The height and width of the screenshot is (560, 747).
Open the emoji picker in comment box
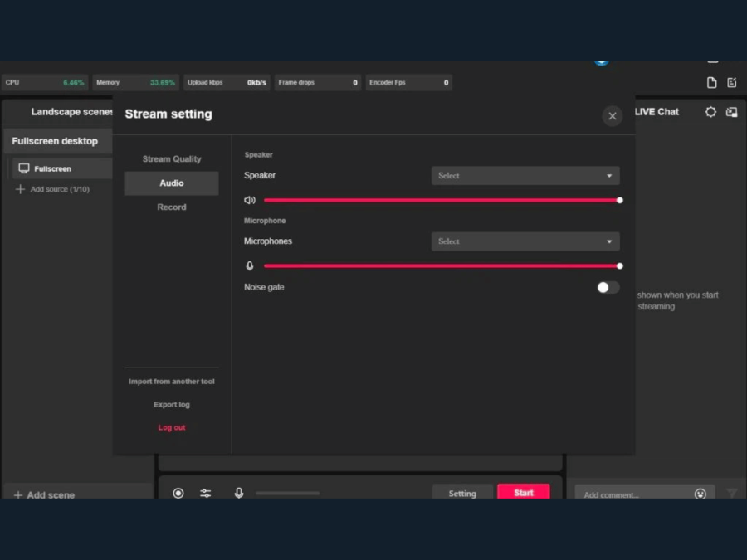point(700,494)
